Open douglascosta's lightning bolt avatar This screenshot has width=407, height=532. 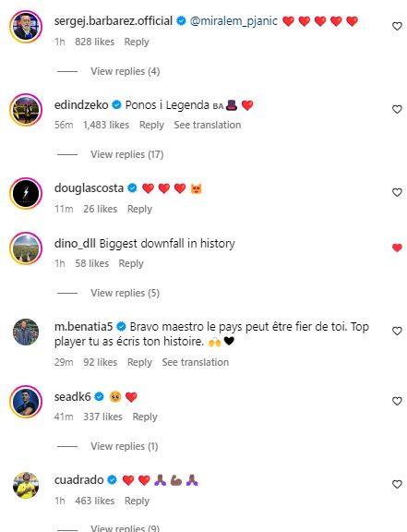pyautogui.click(x=26, y=193)
